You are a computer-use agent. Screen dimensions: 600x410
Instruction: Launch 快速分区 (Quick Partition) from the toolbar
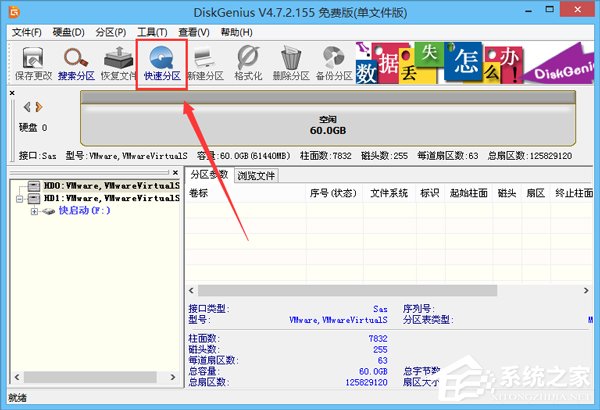click(162, 61)
